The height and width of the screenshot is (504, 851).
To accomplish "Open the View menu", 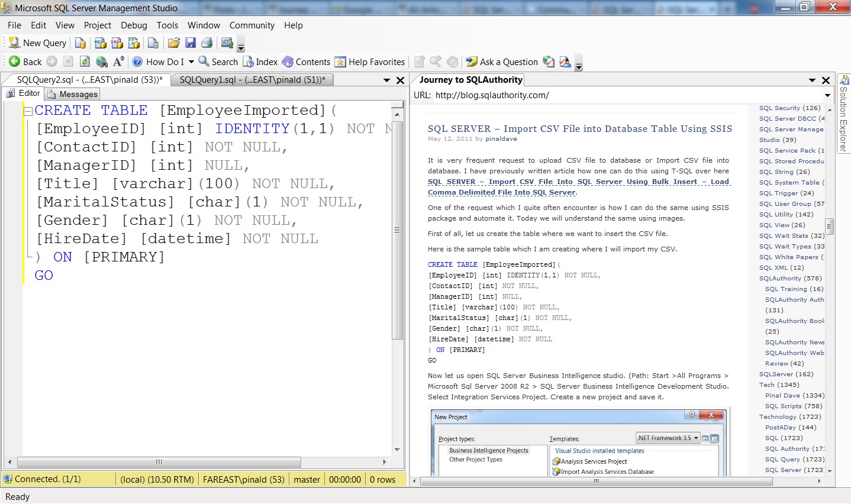I will [65, 25].
